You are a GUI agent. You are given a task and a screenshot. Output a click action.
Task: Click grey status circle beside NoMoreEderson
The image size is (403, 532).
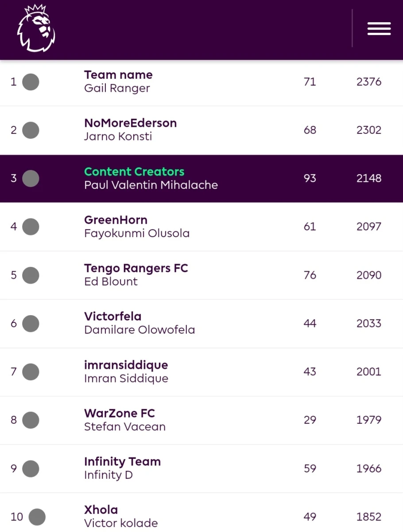31,130
